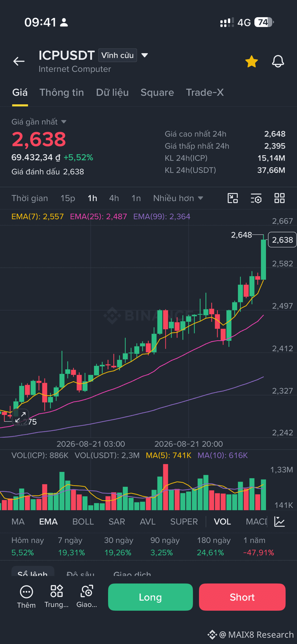This screenshot has width=297, height=644.
Task: Toggle the EMA indicator
Action: pos(48,522)
